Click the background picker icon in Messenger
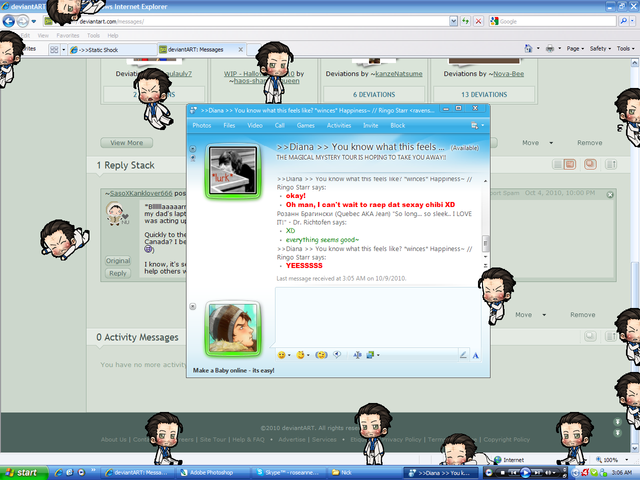Image resolution: width=640 pixels, height=480 pixels. pos(370,355)
